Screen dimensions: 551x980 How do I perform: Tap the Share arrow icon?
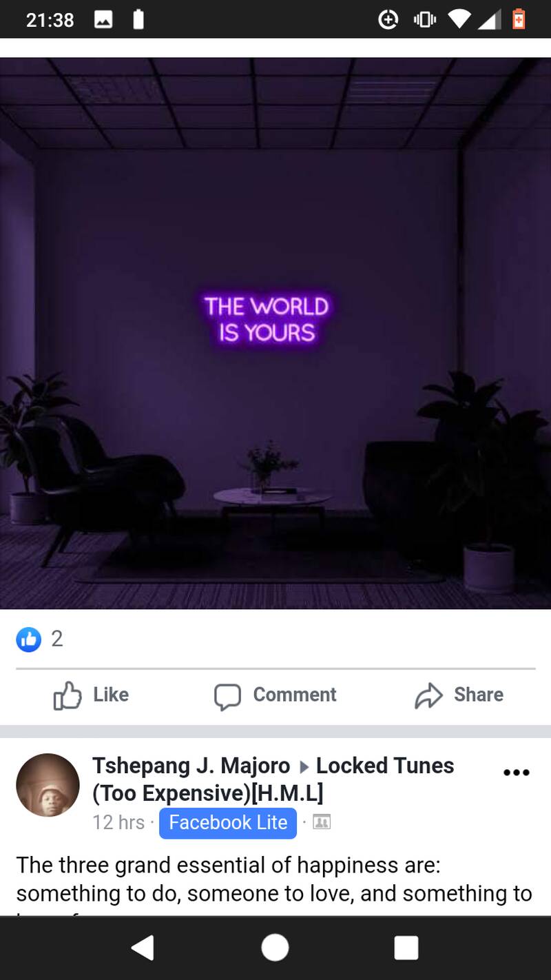pos(428,695)
